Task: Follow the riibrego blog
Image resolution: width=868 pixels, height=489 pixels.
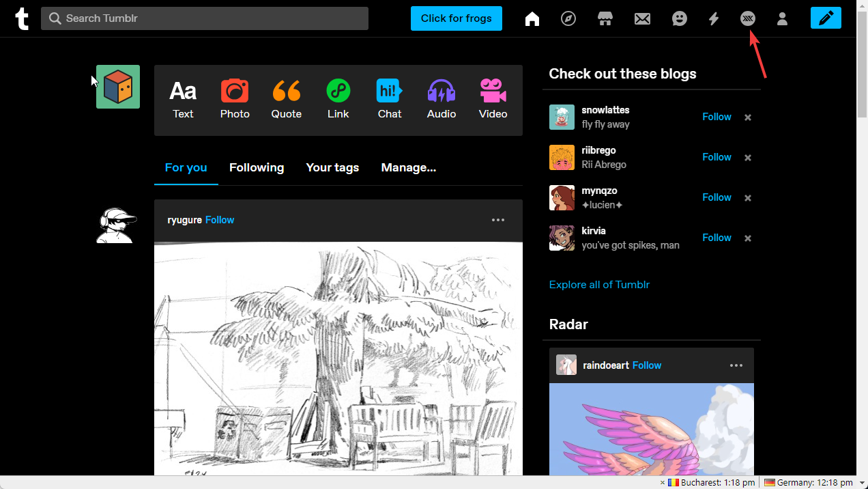Action: [x=717, y=157]
